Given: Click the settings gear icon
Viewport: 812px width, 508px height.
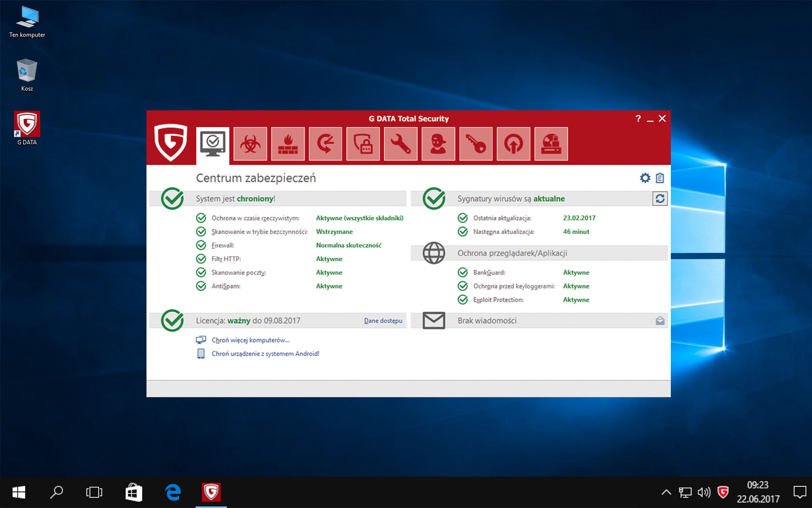Looking at the screenshot, I should click(645, 178).
